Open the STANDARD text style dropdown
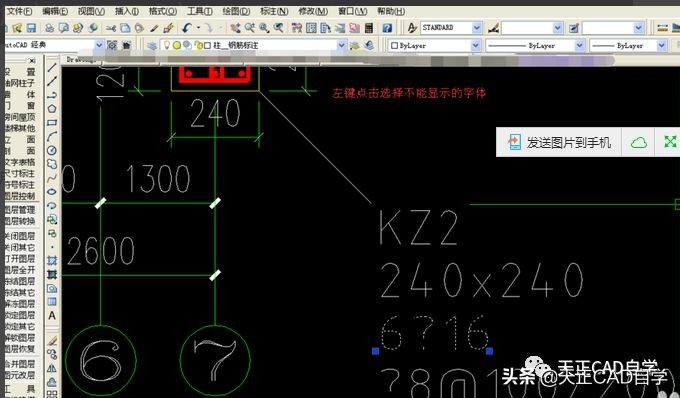The width and height of the screenshot is (680, 398). tap(477, 28)
